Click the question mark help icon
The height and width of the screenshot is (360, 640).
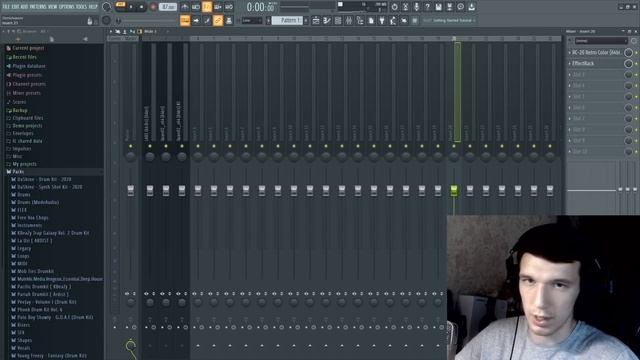click(x=427, y=7)
